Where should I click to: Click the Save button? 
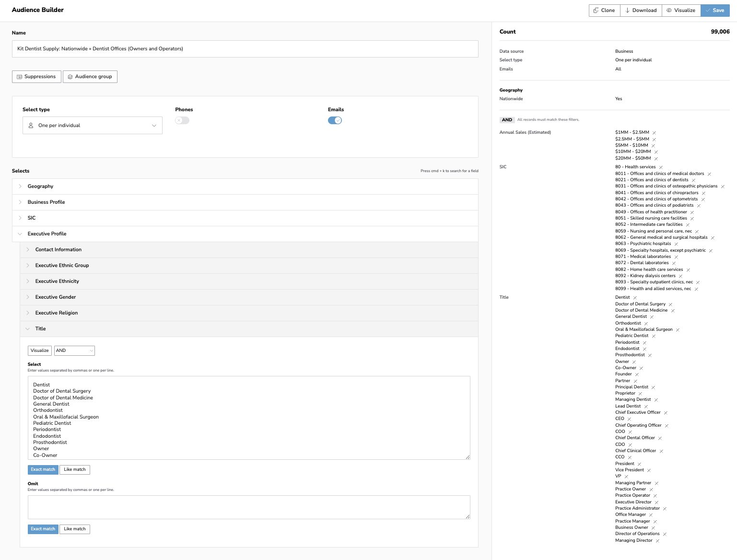click(x=715, y=11)
